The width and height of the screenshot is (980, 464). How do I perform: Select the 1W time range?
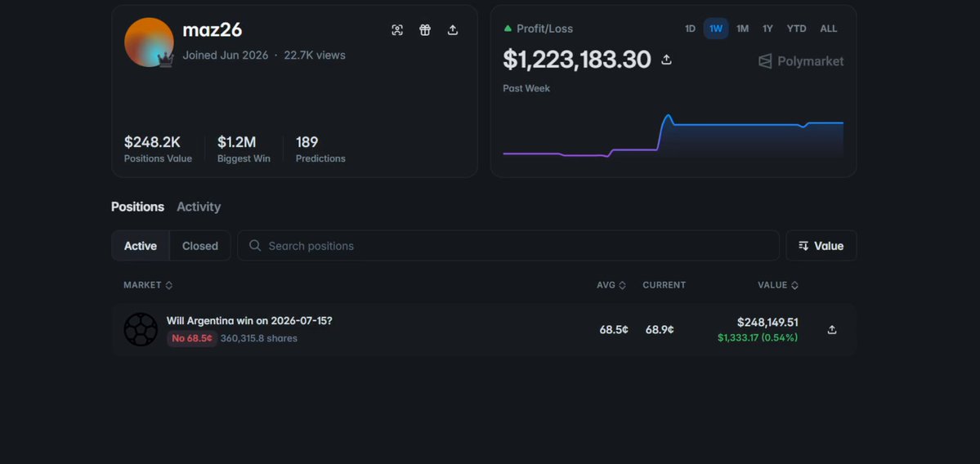(716, 29)
